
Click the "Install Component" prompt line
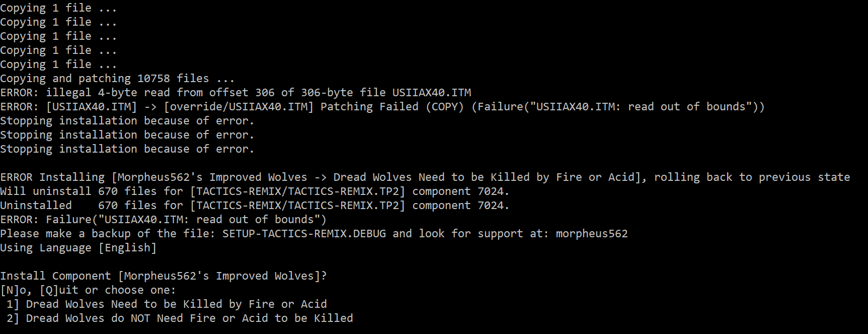coord(163,276)
